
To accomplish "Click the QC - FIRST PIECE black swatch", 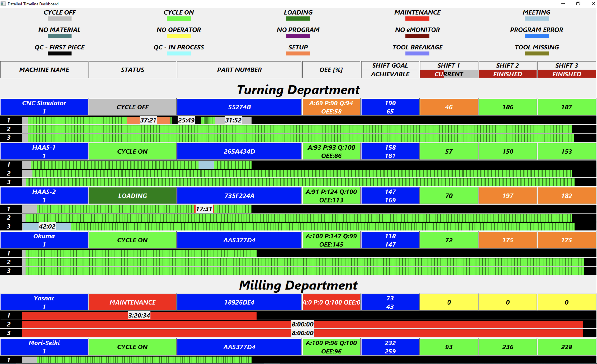I will (x=59, y=53).
